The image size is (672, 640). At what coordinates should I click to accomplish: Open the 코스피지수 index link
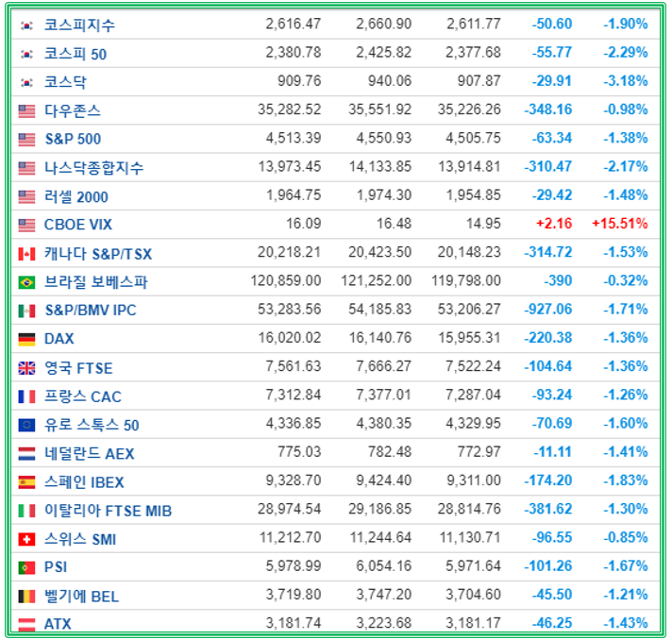coord(79,25)
